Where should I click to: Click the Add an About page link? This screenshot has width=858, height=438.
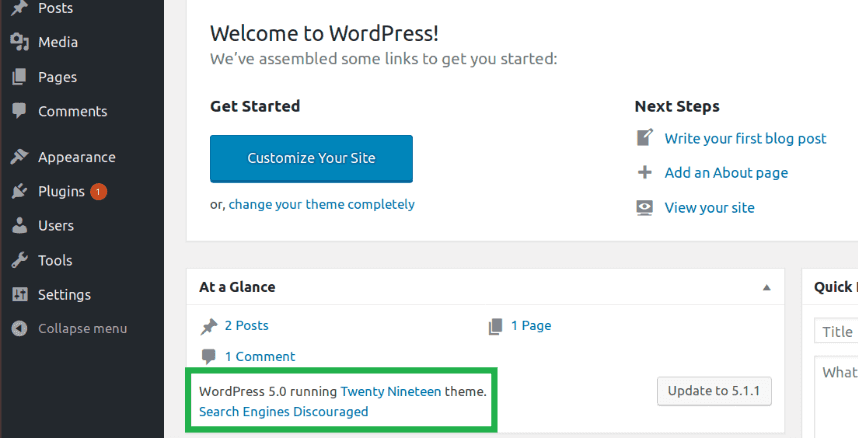pos(726,173)
